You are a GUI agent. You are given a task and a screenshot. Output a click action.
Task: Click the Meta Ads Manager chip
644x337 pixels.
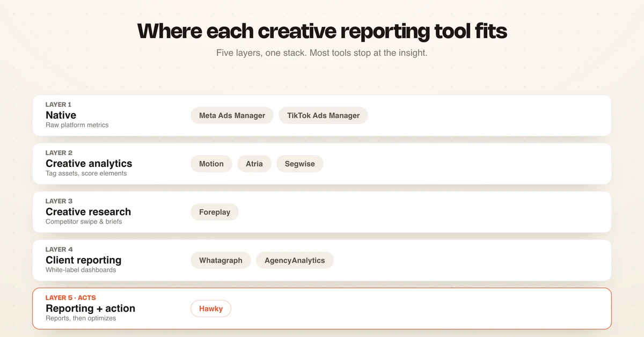click(x=232, y=115)
